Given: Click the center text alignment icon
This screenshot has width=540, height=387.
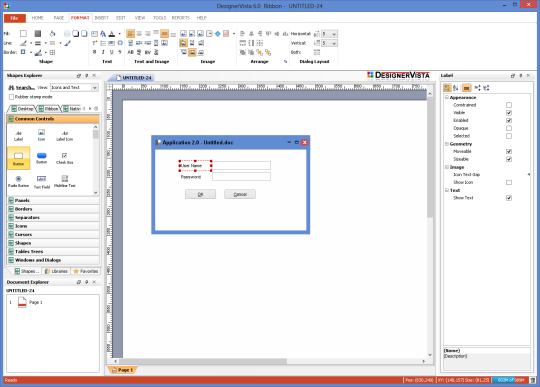Looking at the screenshot, I should pos(139,34).
